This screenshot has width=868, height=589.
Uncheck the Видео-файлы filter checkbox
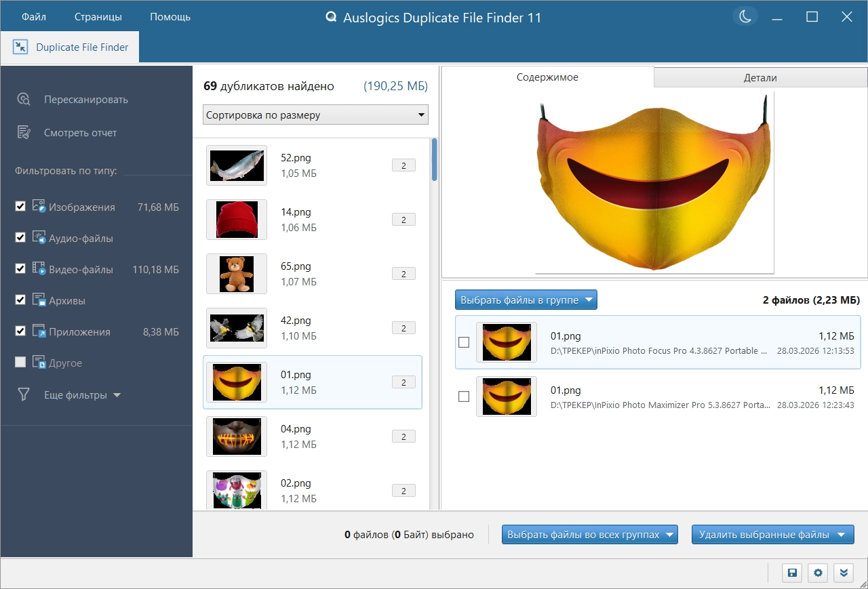[x=20, y=269]
